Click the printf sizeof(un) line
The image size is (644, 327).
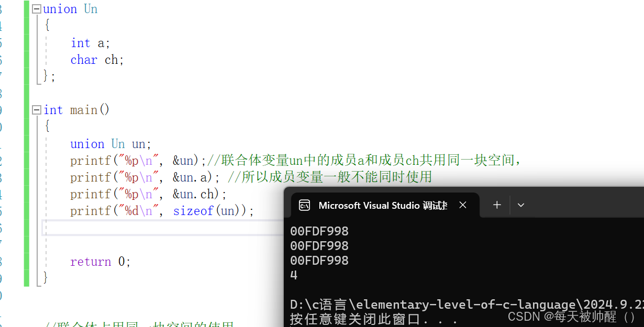click(162, 211)
